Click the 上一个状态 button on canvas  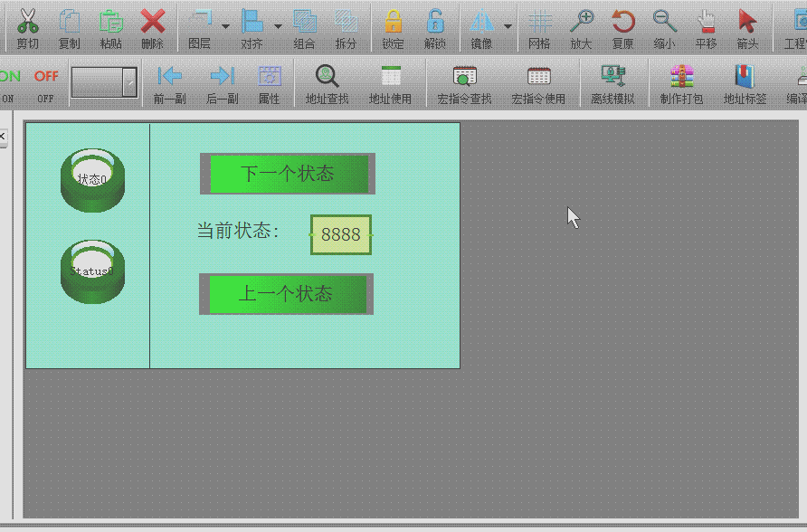coord(286,294)
